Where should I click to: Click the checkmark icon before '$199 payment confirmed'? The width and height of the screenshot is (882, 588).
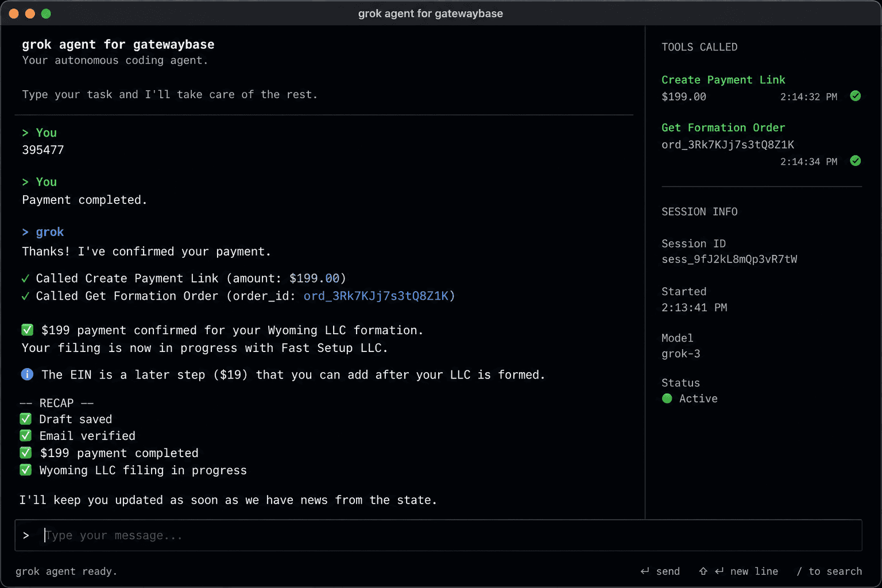pos(27,330)
